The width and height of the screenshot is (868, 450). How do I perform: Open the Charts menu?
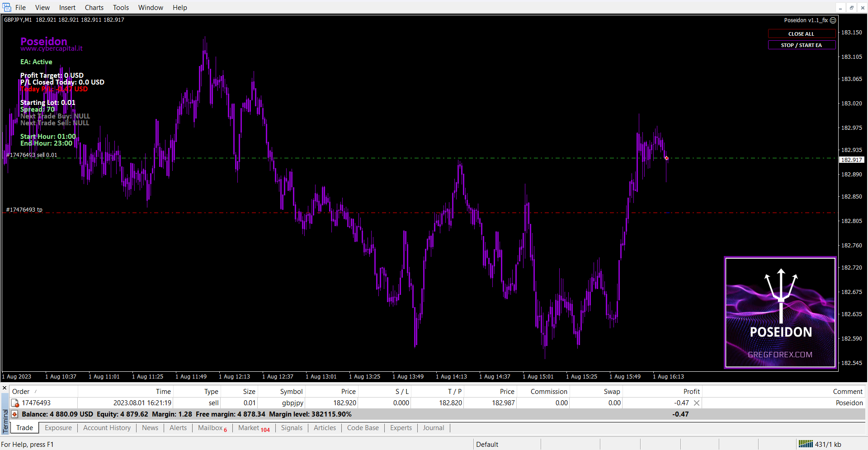[94, 8]
